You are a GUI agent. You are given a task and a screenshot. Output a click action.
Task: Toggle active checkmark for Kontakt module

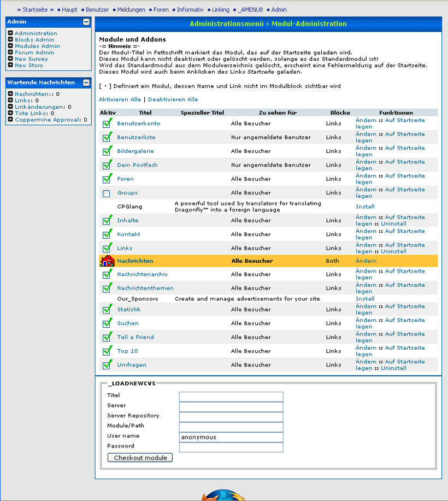(108, 234)
